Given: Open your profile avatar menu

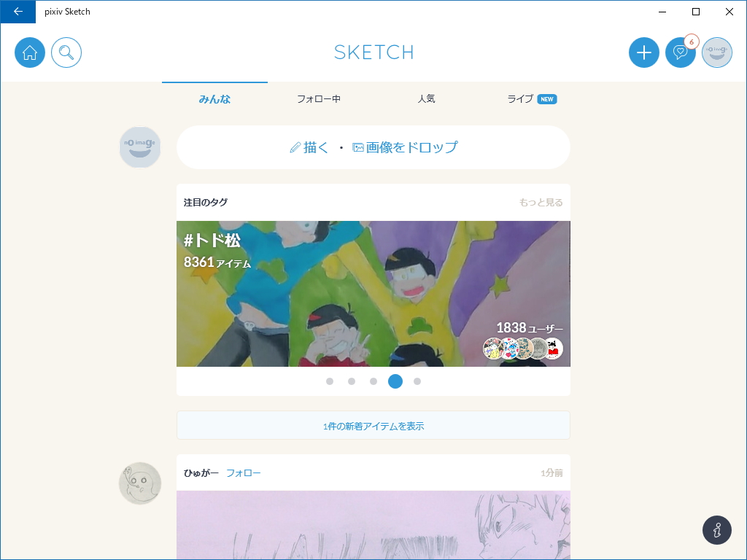Looking at the screenshot, I should pos(716,52).
